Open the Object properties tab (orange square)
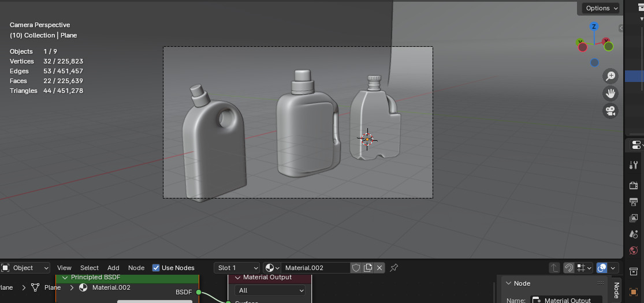The height and width of the screenshot is (303, 644). point(634,292)
